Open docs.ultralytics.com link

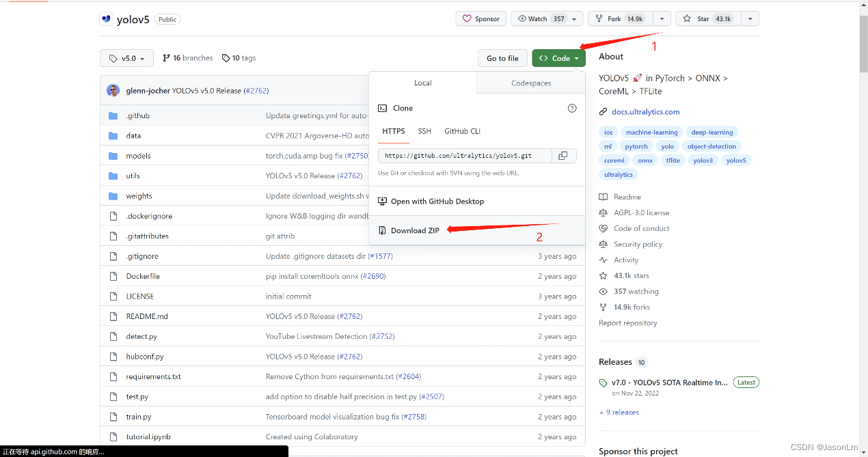click(646, 112)
